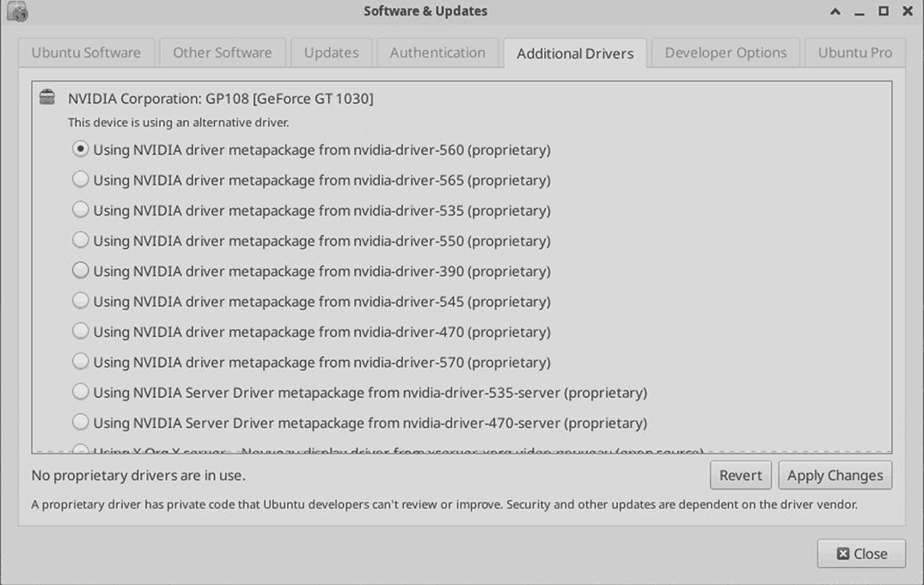This screenshot has width=924, height=585.
Task: Select the nvidia-driver-535-server driver
Action: (80, 391)
